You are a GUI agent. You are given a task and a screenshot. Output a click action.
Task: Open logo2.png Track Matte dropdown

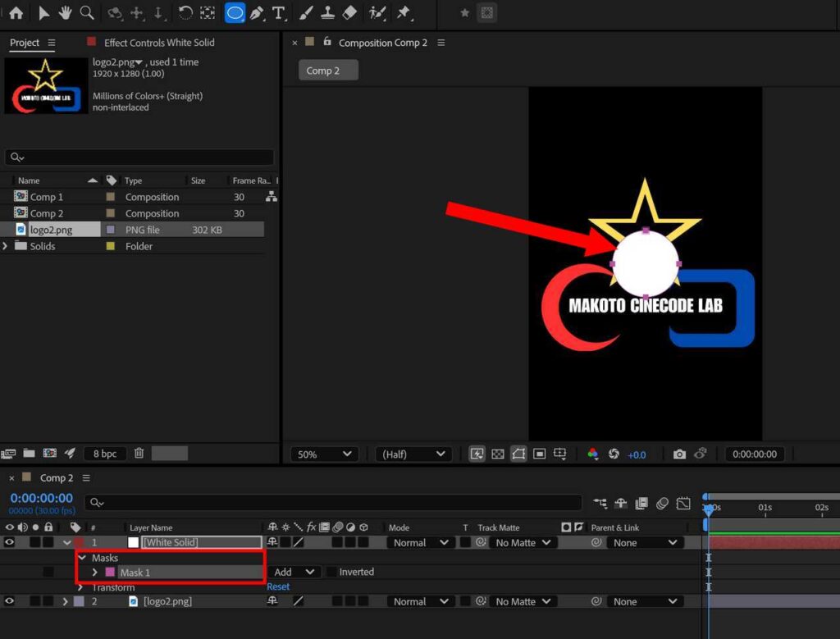click(523, 601)
